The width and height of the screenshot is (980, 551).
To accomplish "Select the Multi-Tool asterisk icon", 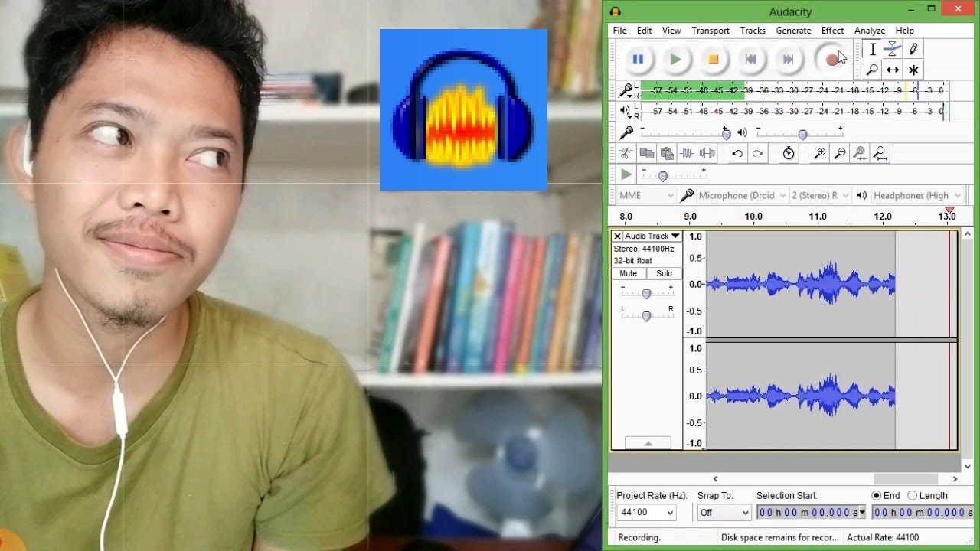I will [x=913, y=70].
